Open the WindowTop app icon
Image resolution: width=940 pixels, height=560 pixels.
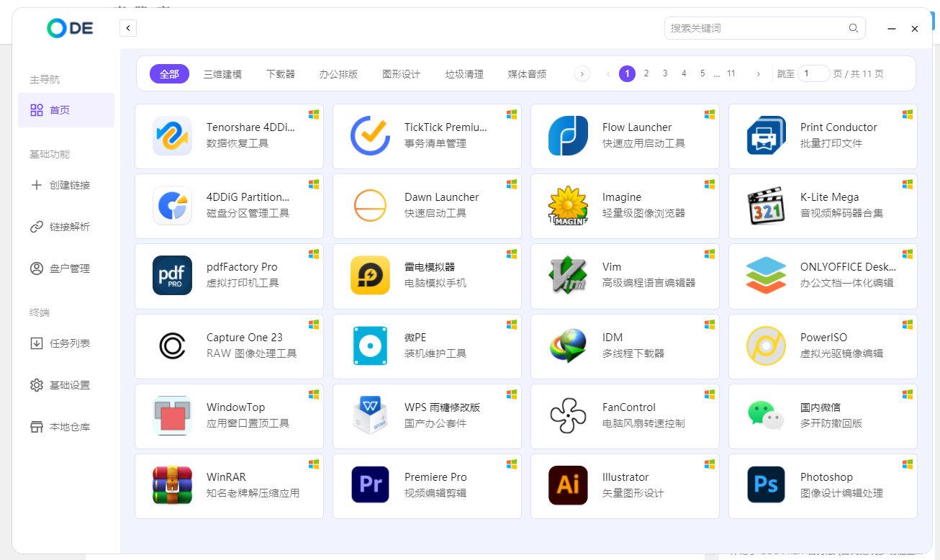(x=172, y=415)
